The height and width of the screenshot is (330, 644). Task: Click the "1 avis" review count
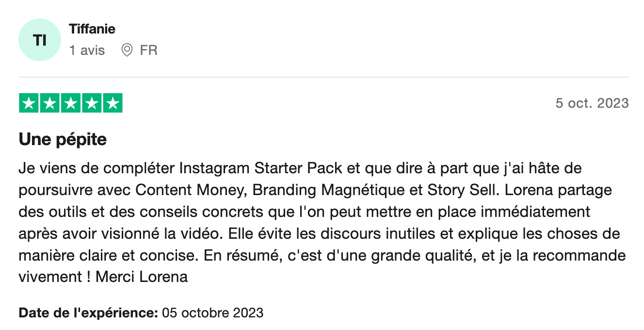[87, 50]
